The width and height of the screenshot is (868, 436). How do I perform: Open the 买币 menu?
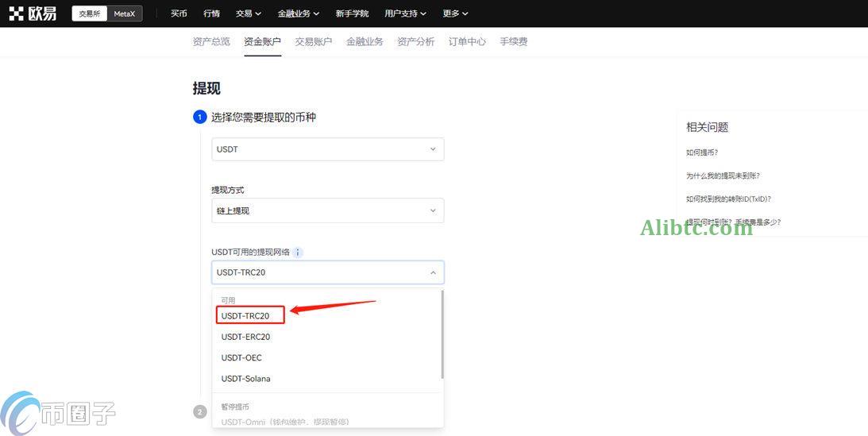click(x=179, y=14)
